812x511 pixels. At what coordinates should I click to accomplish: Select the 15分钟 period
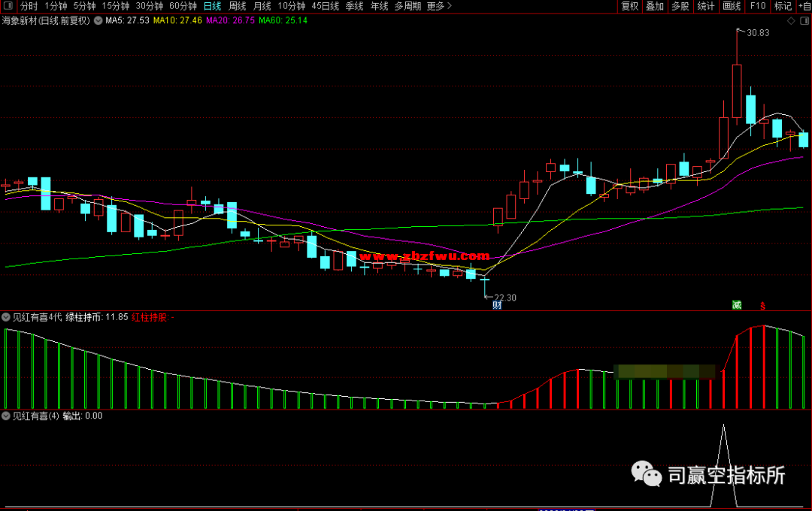pos(116,6)
